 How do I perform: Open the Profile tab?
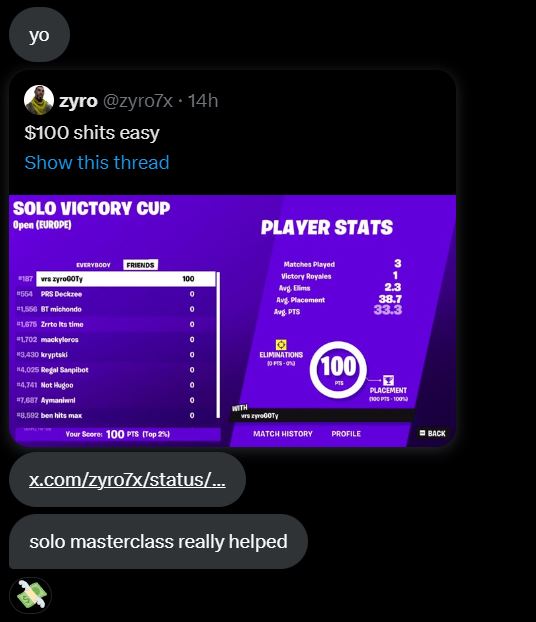click(x=346, y=434)
